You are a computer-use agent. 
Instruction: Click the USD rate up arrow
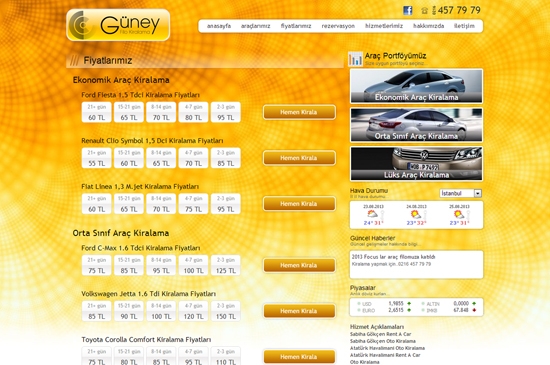(409, 304)
